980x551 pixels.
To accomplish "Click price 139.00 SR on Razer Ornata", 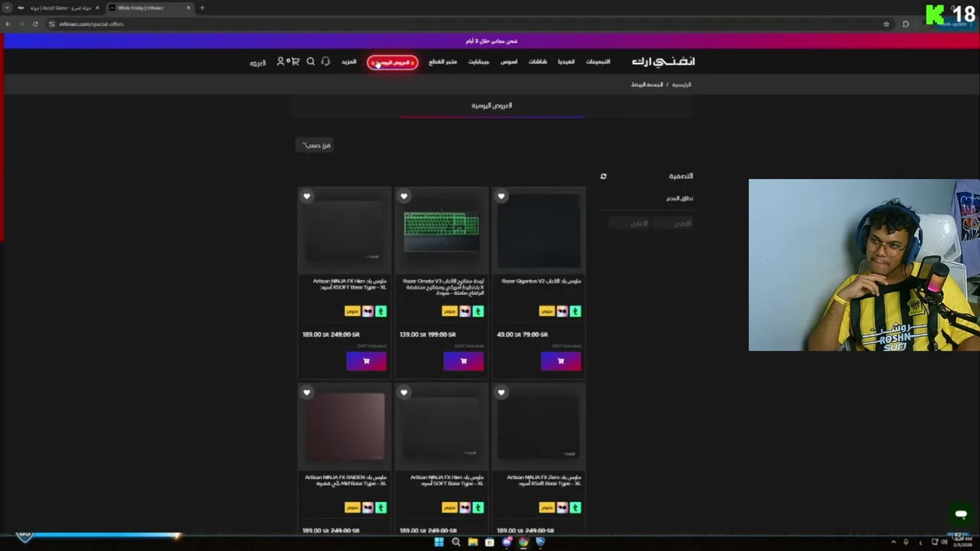I will (412, 334).
